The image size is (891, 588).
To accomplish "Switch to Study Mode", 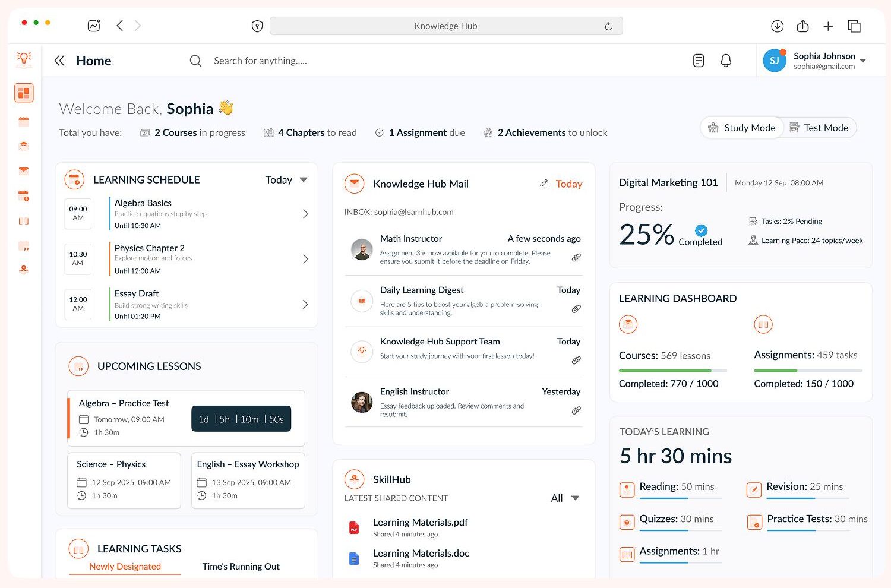I will click(742, 128).
